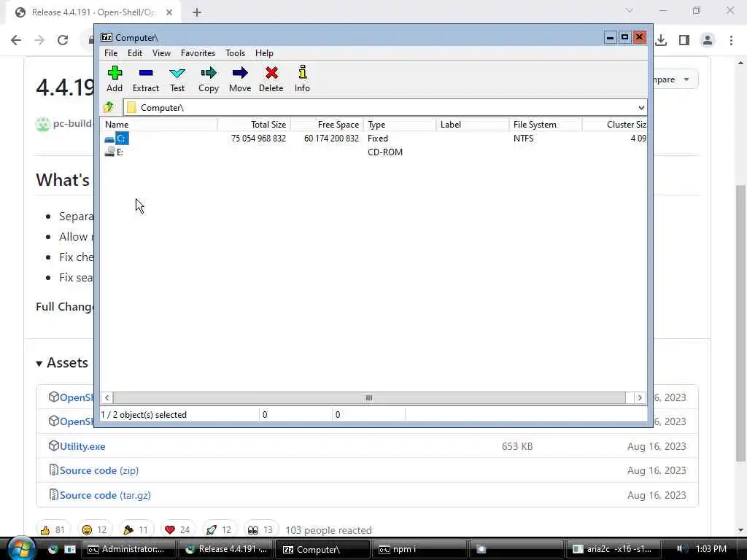Screen dimensions: 747x560
Task: Sort by File System column
Action: coord(546,124)
